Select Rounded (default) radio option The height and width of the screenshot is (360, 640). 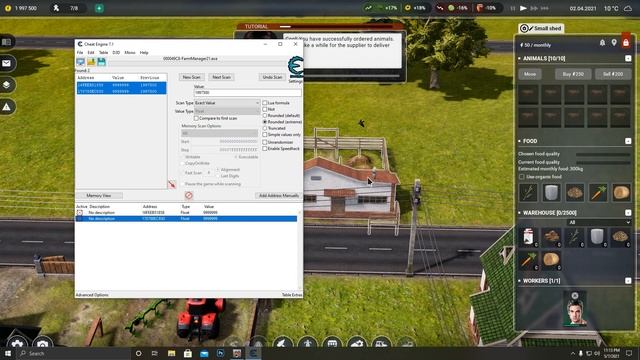264,116
